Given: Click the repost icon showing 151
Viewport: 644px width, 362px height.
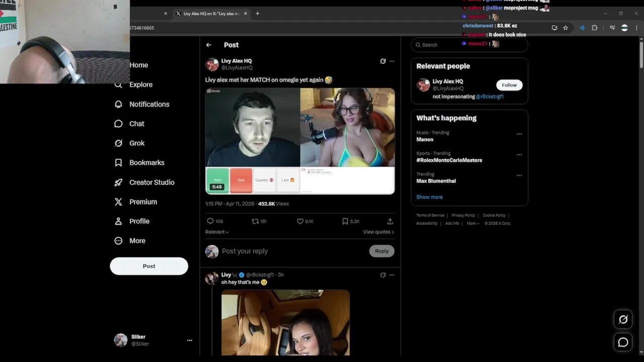Looking at the screenshot, I should point(255,221).
